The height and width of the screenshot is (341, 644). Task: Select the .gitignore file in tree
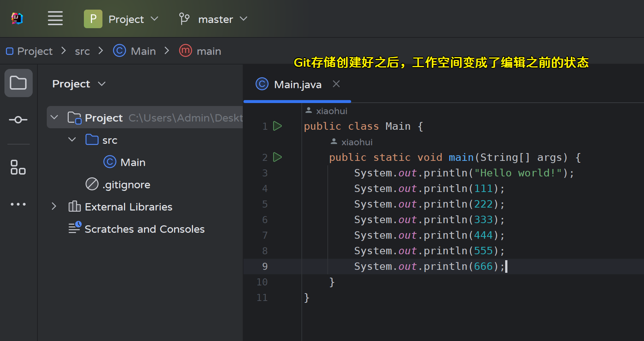pyautogui.click(x=126, y=185)
